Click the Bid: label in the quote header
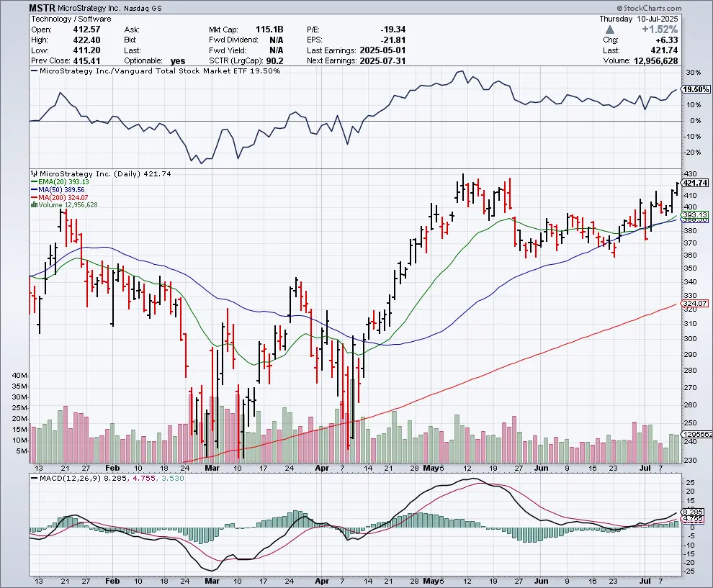Image resolution: width=713 pixels, height=588 pixels. click(x=131, y=40)
